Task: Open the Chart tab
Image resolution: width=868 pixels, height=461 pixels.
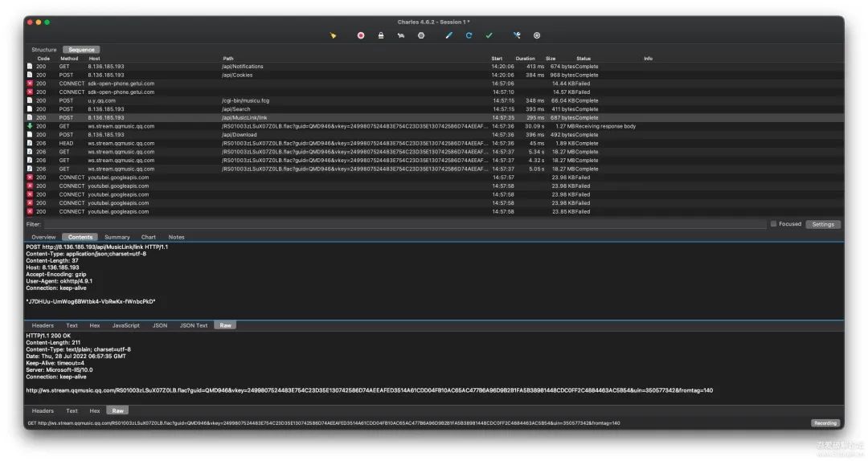Action: pos(149,237)
